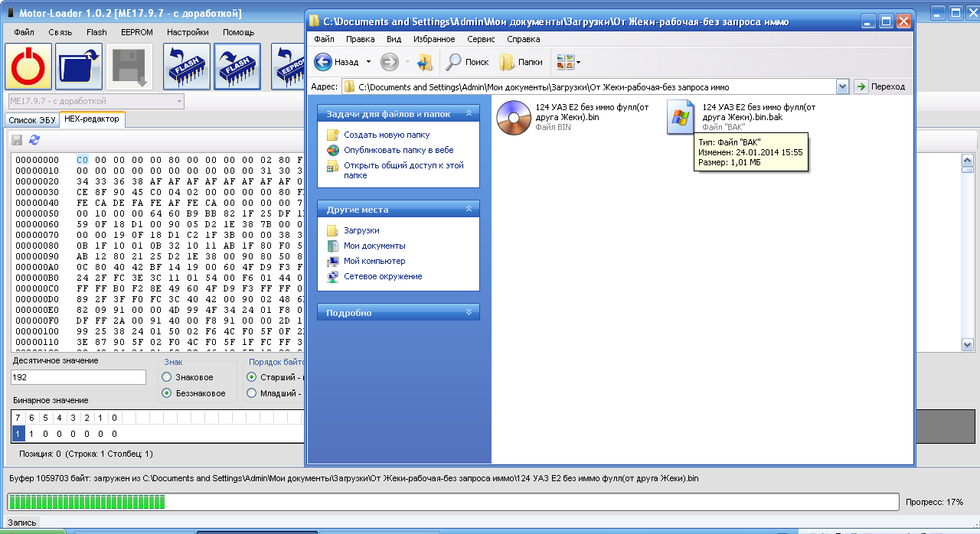Open Справка menu in Explorer

[x=523, y=39]
